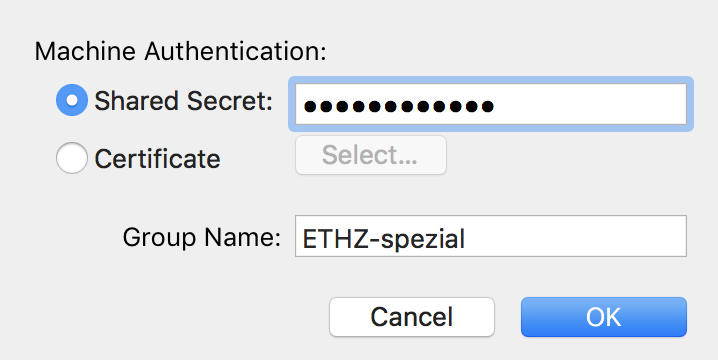Cancel the machine authentication dialog
The image size is (718, 360).
[412, 317]
